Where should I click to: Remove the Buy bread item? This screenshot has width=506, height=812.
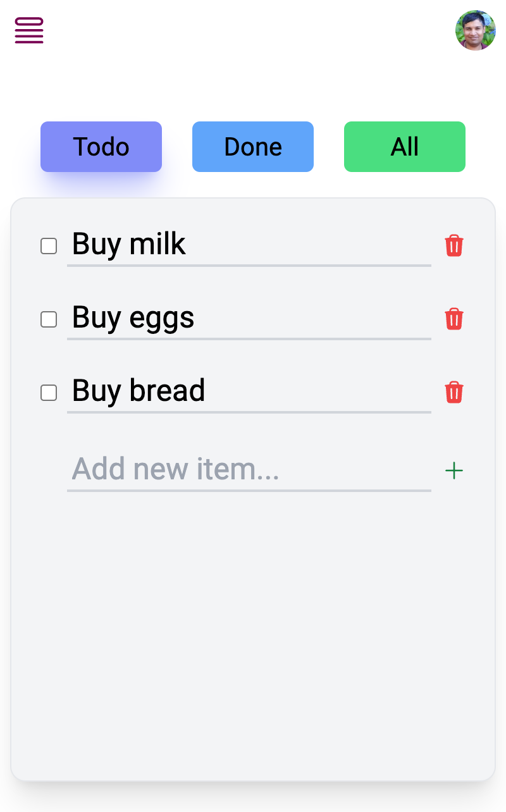(x=454, y=392)
